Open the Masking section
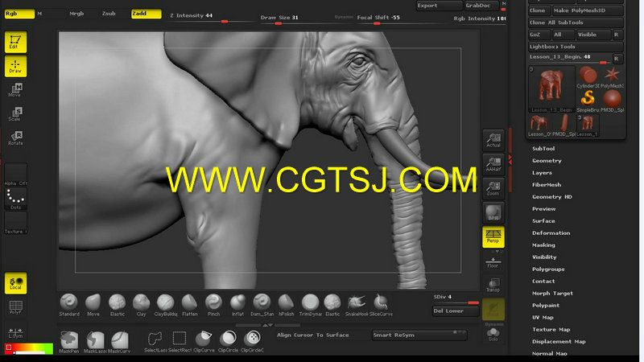This screenshot has width=644, height=362. pyautogui.click(x=544, y=245)
